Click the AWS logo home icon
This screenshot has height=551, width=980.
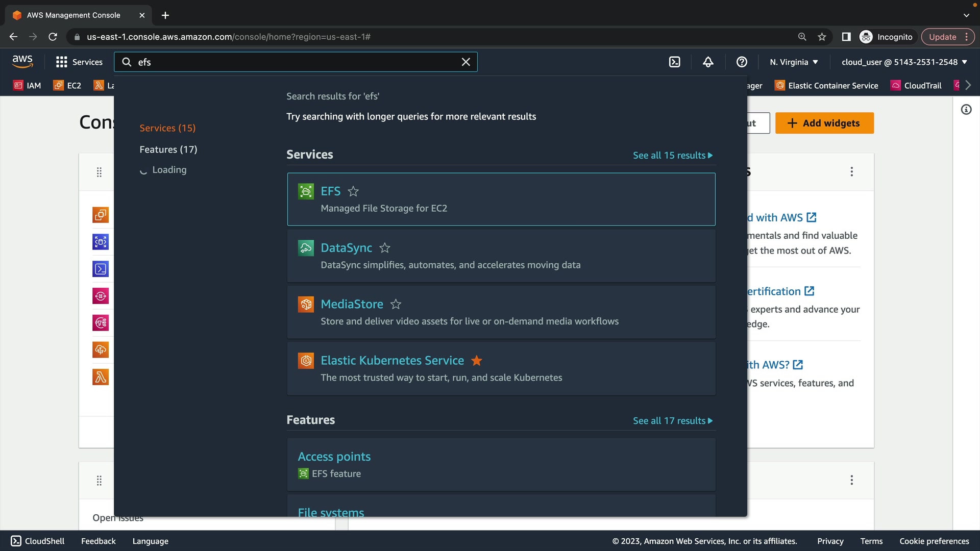pos(22,61)
